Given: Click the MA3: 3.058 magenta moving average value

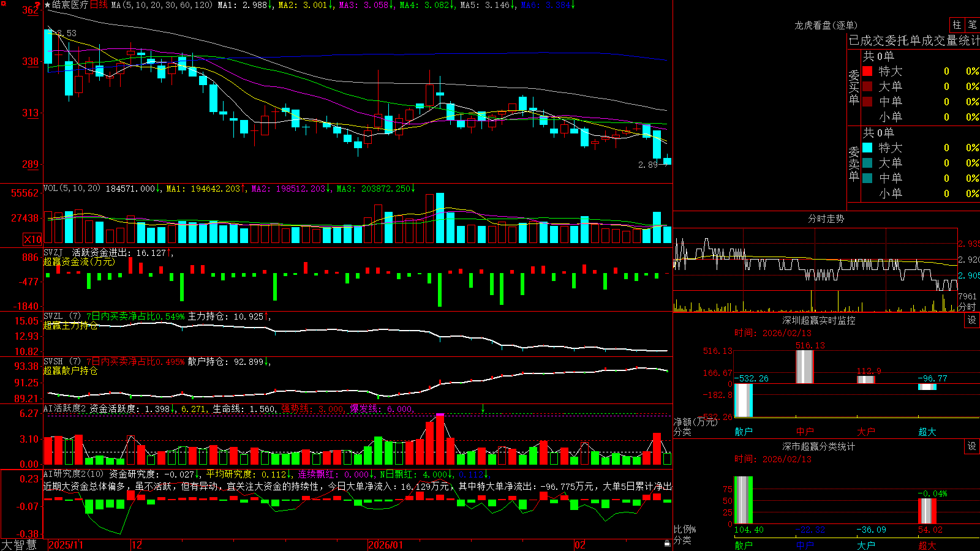Looking at the screenshot, I should (x=366, y=5).
